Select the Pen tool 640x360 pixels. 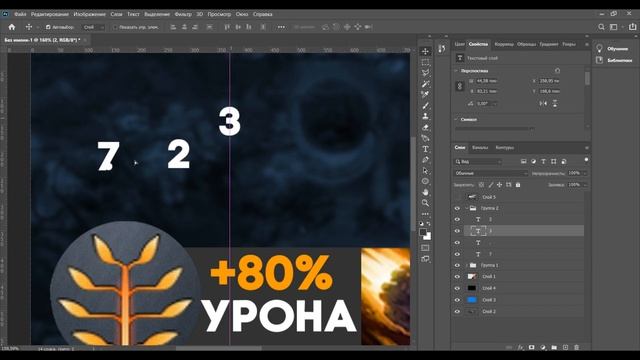(425, 160)
